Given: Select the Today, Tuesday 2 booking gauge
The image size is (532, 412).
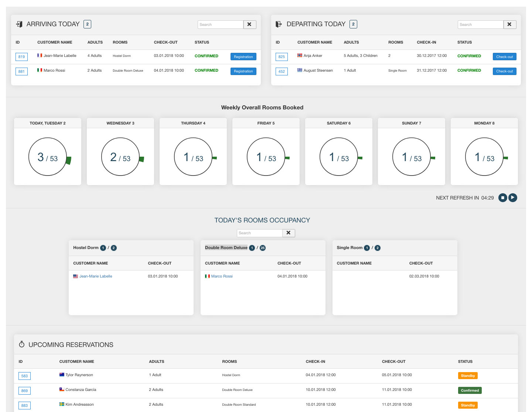Looking at the screenshot, I should click(x=48, y=157).
